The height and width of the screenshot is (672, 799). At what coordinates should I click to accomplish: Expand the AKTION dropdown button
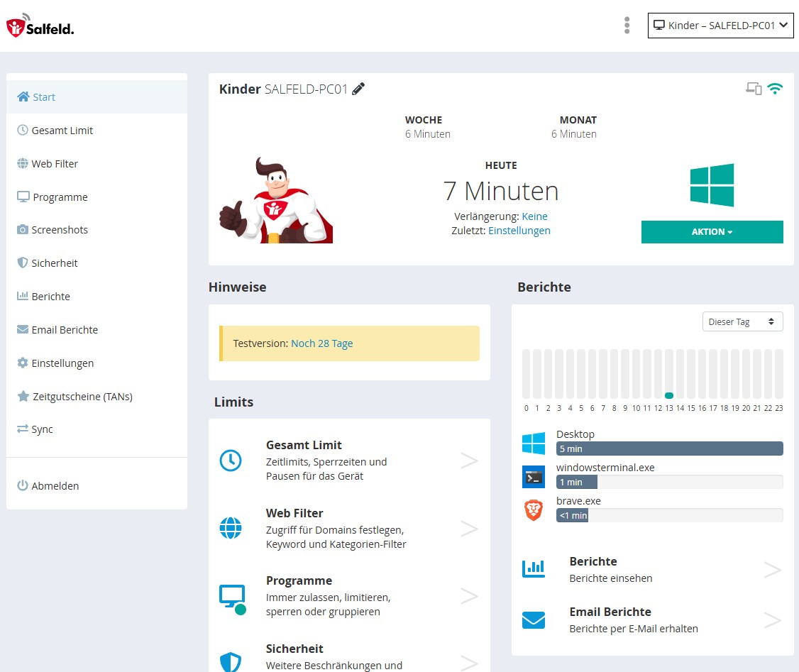tap(712, 232)
